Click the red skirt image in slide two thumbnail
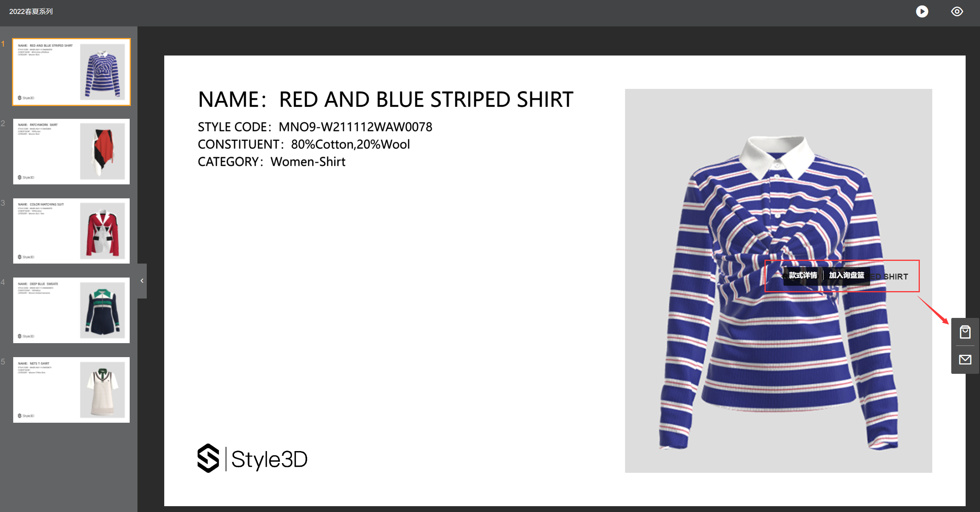980x512 pixels. pos(103,152)
